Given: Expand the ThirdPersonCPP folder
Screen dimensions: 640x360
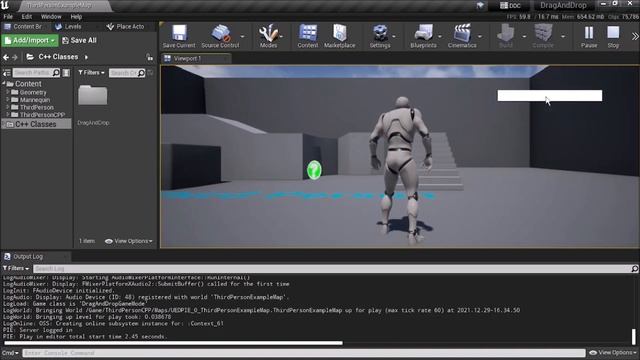Looking at the screenshot, I should (x=8, y=115).
